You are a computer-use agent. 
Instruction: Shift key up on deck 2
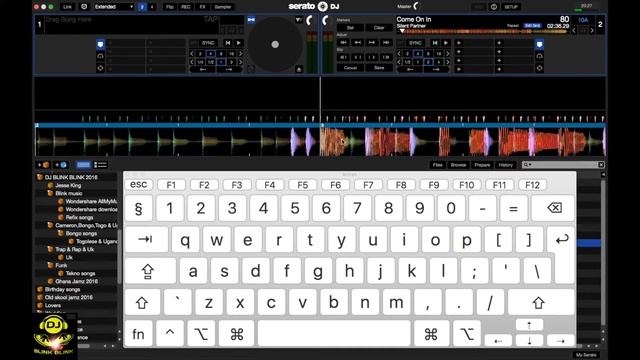click(x=593, y=30)
